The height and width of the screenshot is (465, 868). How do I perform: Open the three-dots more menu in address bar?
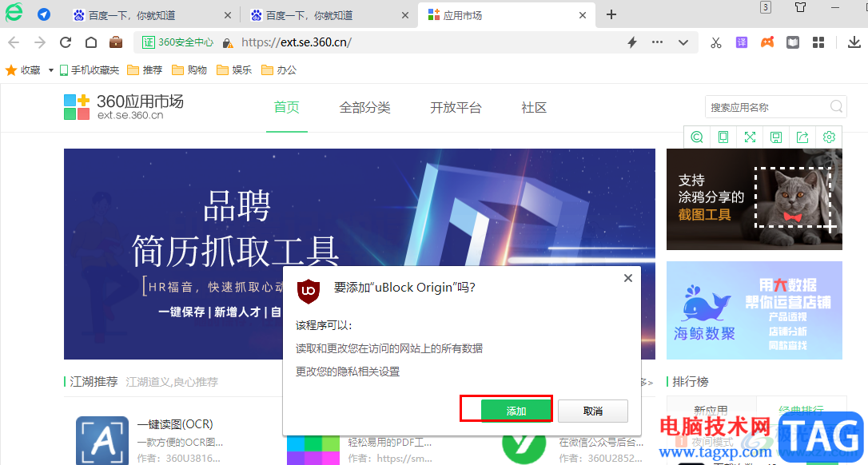657,42
